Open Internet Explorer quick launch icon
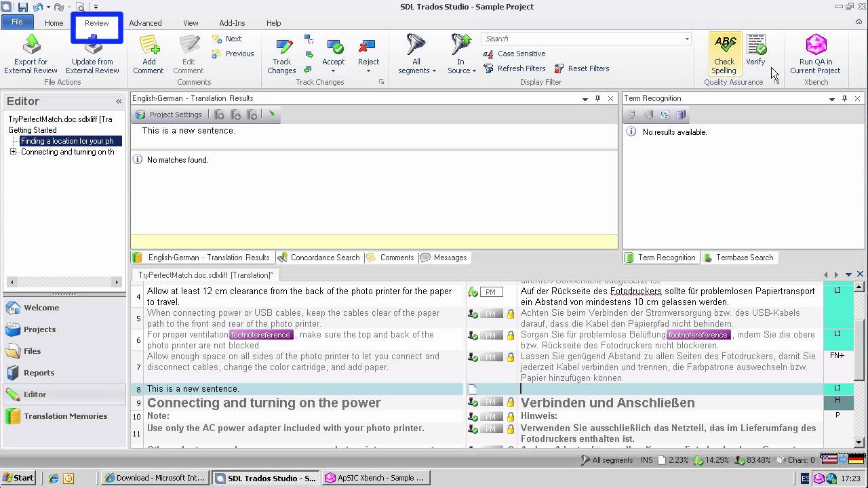The height and width of the screenshot is (488, 868). point(54,478)
